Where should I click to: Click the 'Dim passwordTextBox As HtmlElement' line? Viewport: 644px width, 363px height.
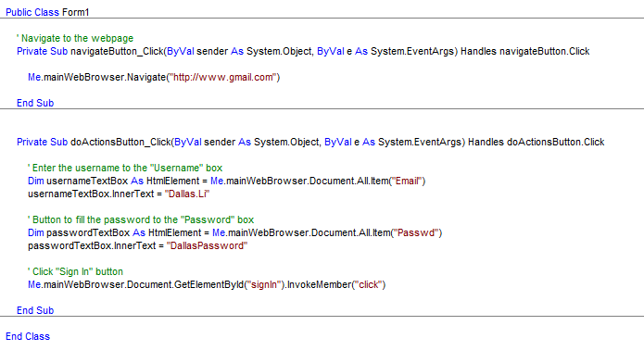[x=235, y=232]
